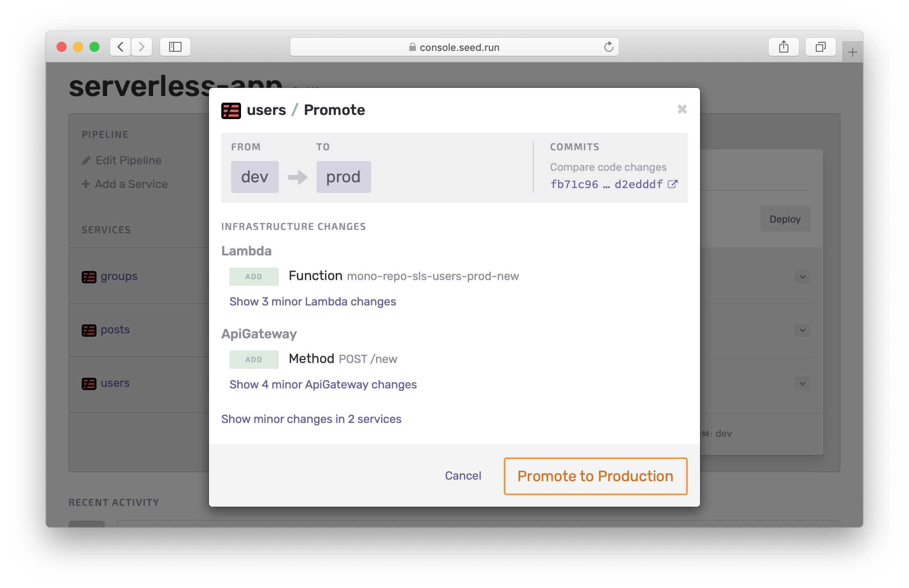Expand the groups service row chevron
The height and width of the screenshot is (588, 909).
pos(802,277)
